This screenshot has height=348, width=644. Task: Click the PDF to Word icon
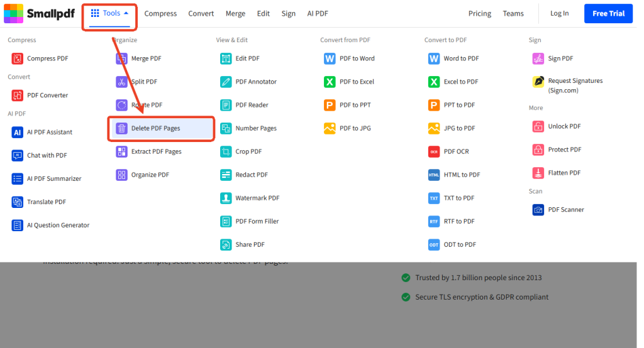pos(330,58)
